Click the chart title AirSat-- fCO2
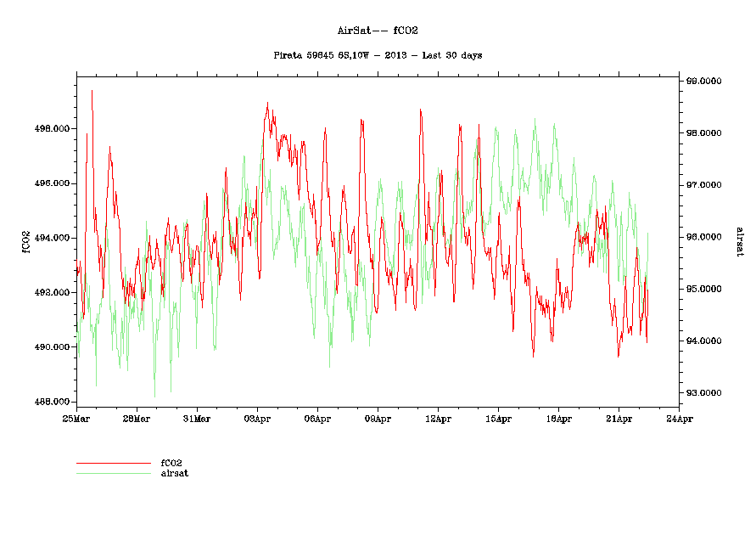Viewport: 756px width, 535px height. tap(378, 31)
